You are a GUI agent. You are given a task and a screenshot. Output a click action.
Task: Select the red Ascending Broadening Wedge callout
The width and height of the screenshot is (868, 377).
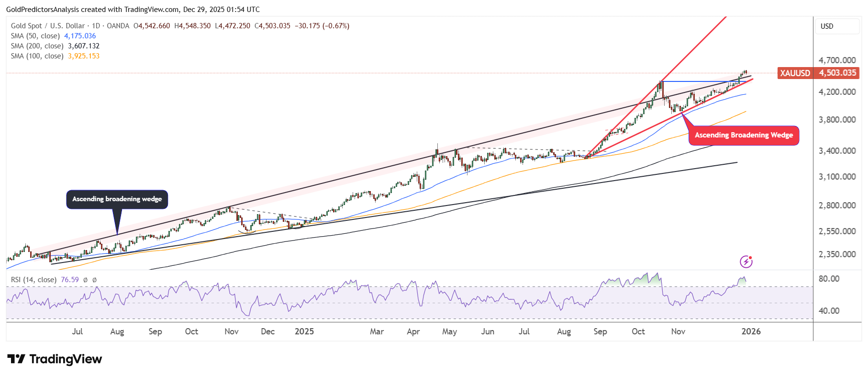pos(744,136)
